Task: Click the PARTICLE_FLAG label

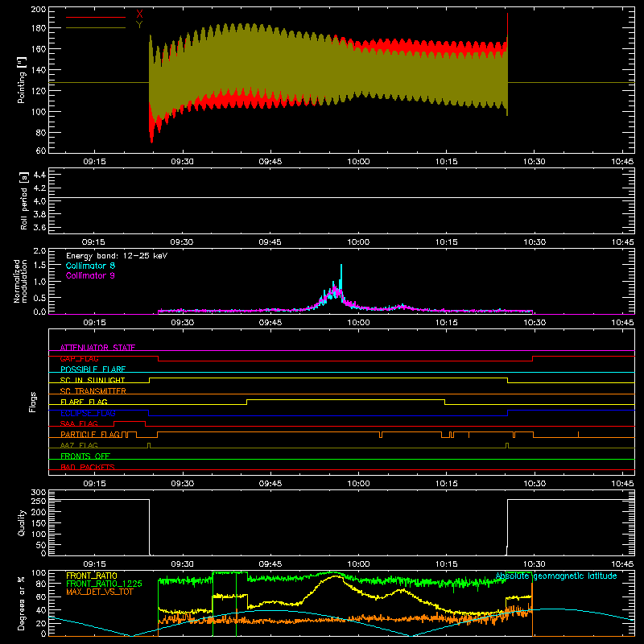Action: click(90, 434)
